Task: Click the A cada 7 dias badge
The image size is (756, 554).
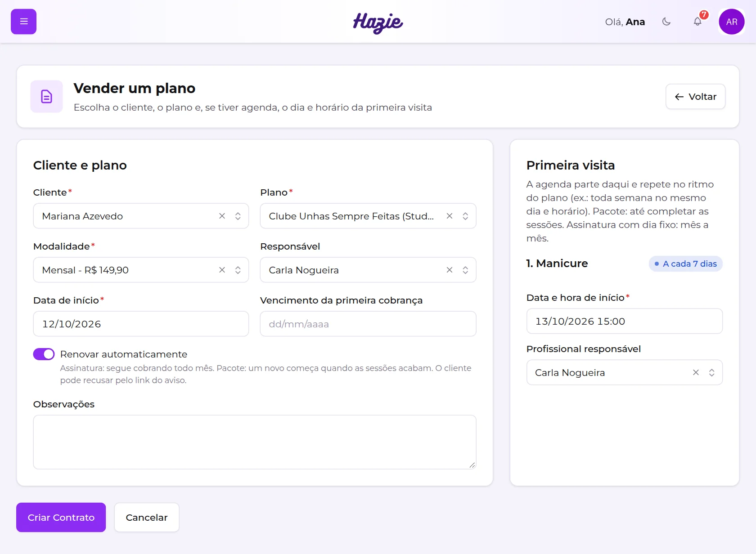Action: coord(686,264)
